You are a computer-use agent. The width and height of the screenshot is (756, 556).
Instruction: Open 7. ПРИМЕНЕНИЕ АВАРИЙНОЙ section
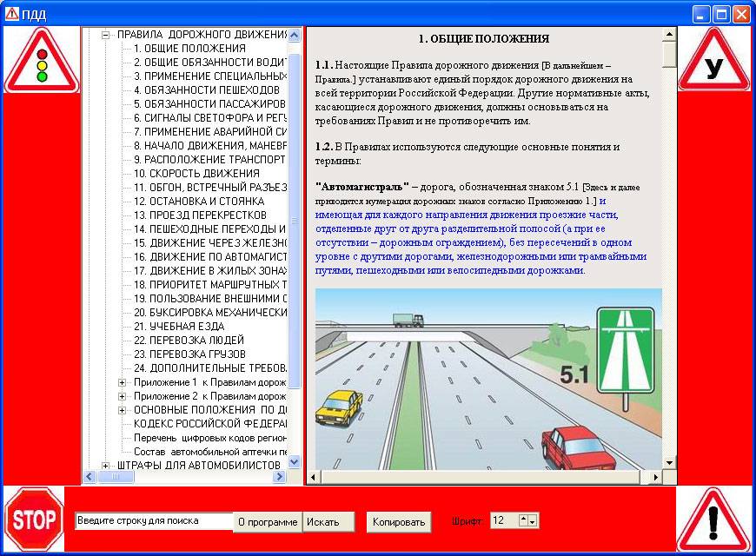point(209,132)
